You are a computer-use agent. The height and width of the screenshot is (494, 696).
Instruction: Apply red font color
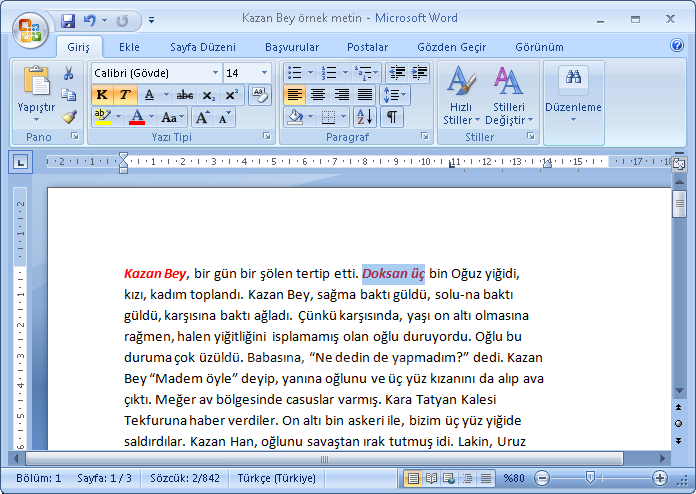(x=137, y=117)
